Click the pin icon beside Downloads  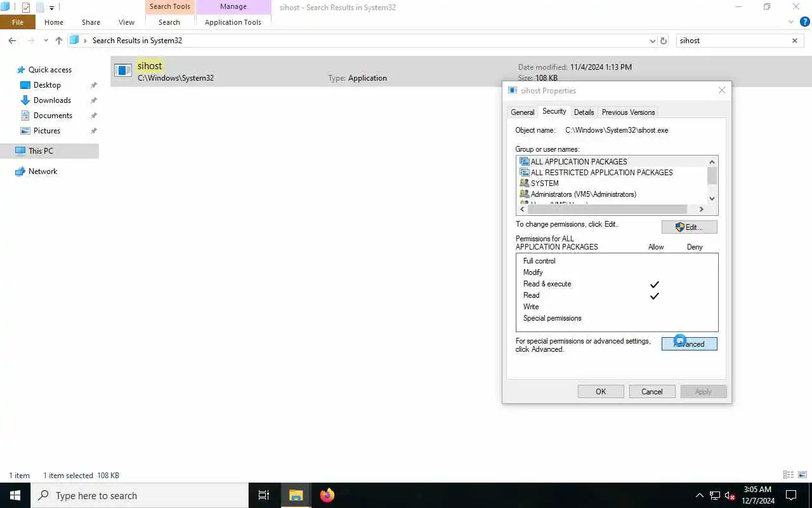(x=94, y=100)
